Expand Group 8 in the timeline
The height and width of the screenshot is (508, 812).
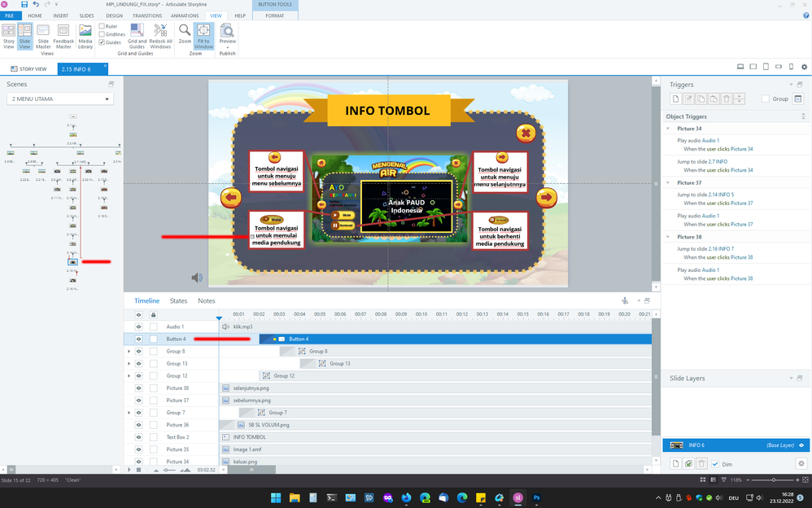129,352
